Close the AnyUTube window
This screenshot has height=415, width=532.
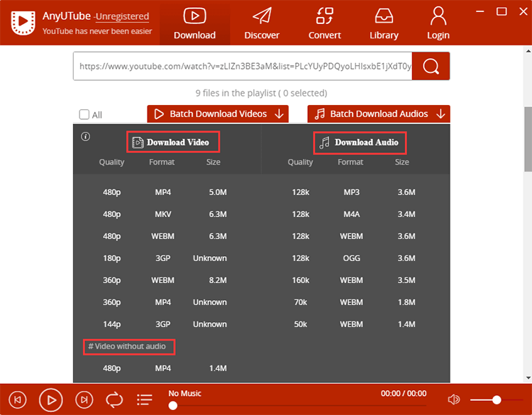point(523,11)
